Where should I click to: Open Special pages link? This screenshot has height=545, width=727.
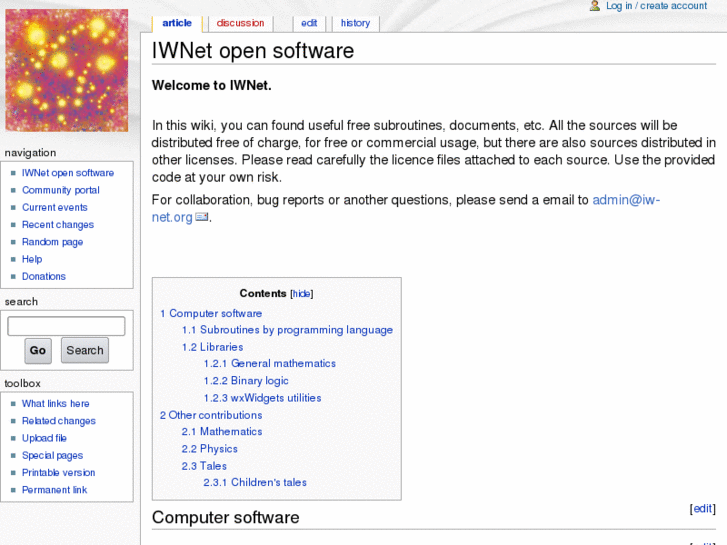coord(52,455)
